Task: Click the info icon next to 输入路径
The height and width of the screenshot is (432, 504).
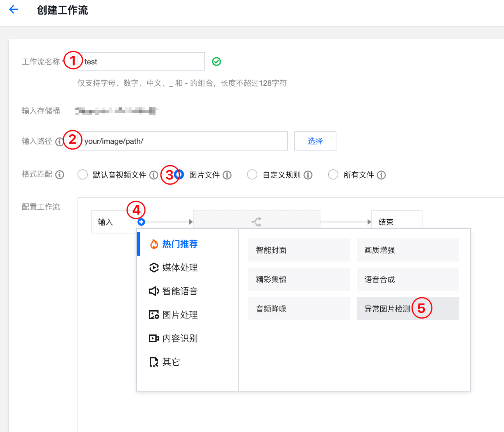Action: [x=59, y=142]
